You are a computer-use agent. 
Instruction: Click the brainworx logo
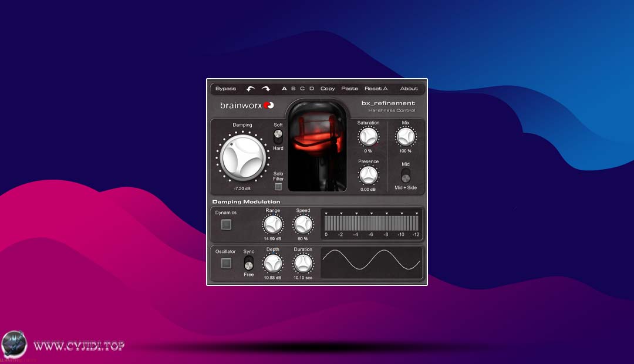(x=247, y=106)
